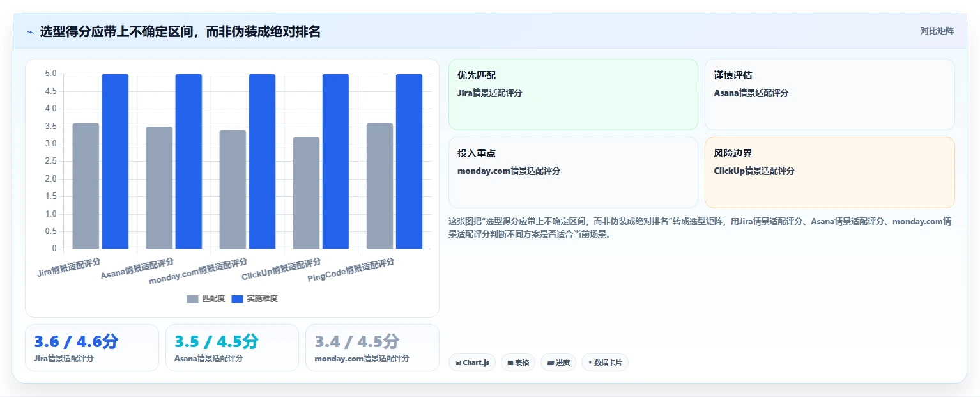Click the Jira情景适配评分 x-axis label

click(69, 267)
